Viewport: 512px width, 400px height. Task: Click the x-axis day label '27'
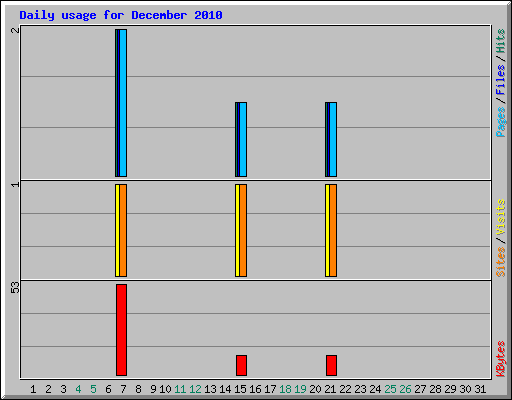[x=420, y=389]
